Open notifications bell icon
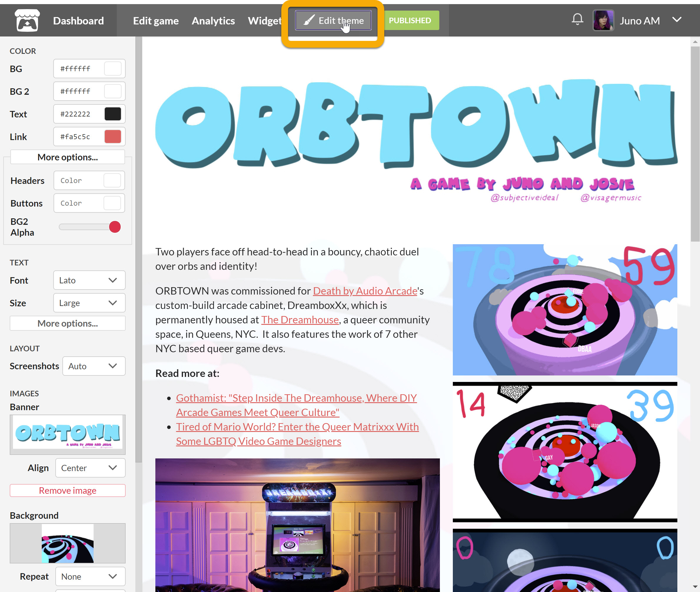Image resolution: width=700 pixels, height=592 pixels. click(x=577, y=19)
